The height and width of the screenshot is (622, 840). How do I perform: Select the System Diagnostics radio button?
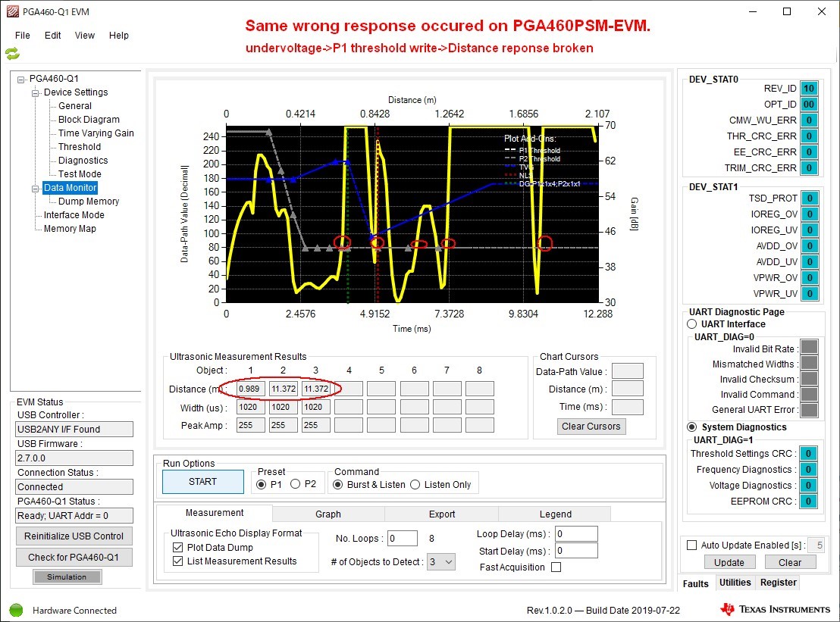[692, 427]
